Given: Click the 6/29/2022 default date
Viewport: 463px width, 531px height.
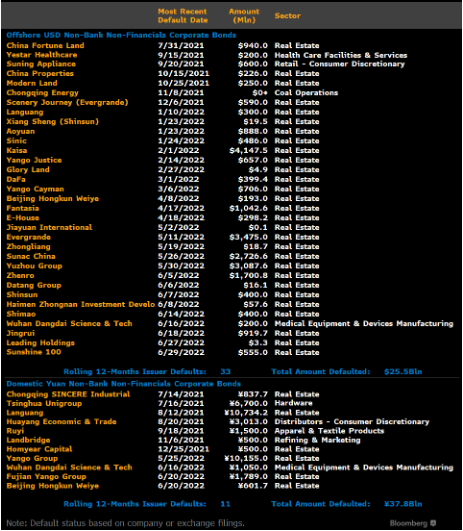Looking at the screenshot, I should [181, 352].
